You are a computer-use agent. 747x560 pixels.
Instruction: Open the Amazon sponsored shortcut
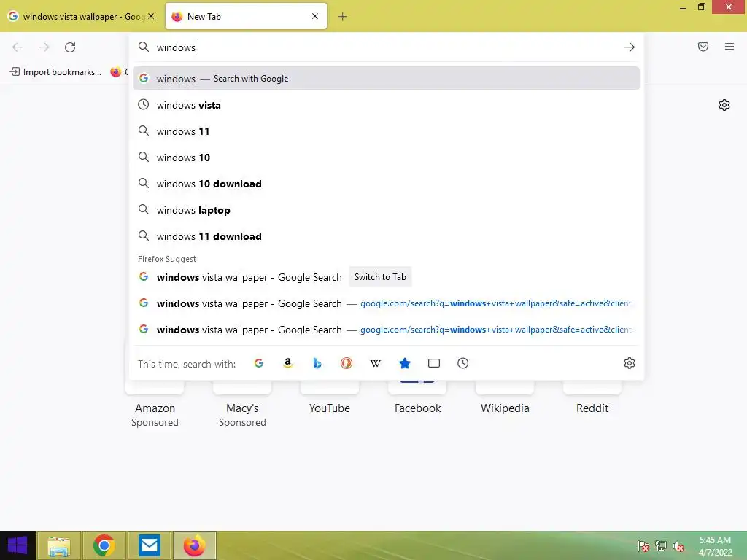click(x=155, y=408)
